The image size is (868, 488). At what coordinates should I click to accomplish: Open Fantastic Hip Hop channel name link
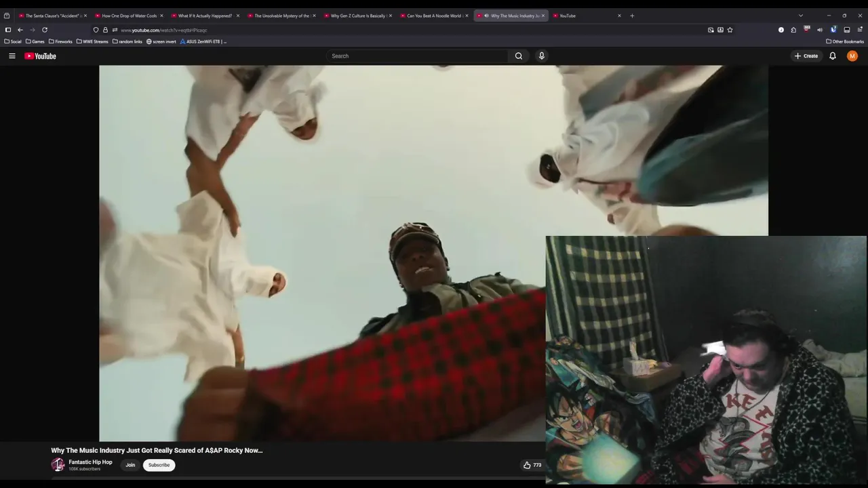tap(90, 462)
